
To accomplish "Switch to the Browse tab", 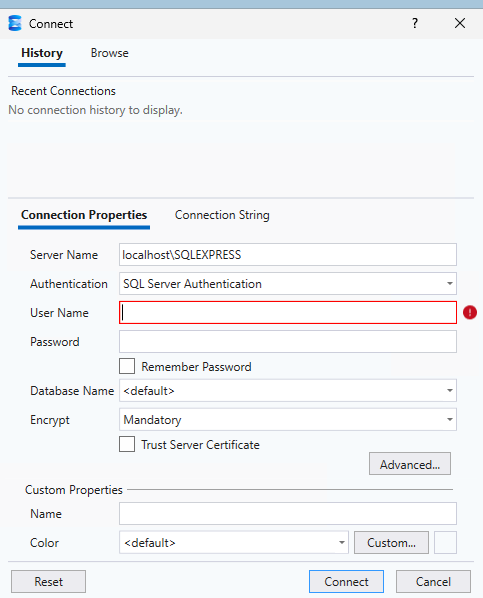I will (x=109, y=53).
